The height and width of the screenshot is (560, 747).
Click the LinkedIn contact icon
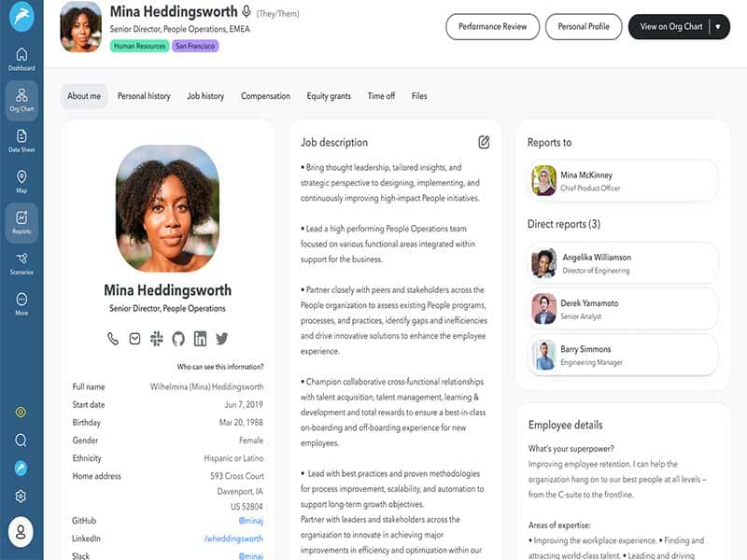click(x=200, y=338)
